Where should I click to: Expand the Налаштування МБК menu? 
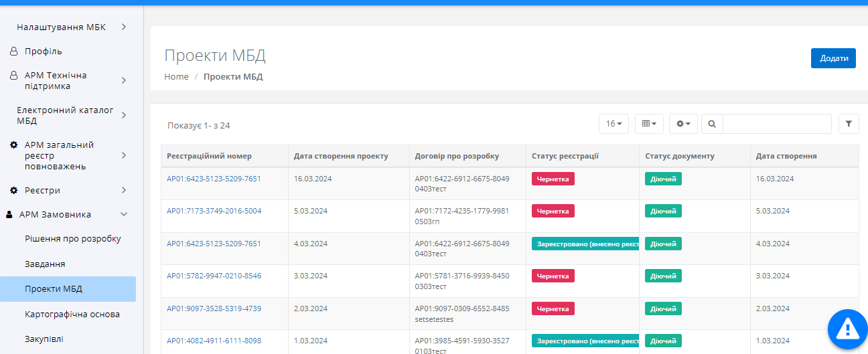[x=124, y=27]
